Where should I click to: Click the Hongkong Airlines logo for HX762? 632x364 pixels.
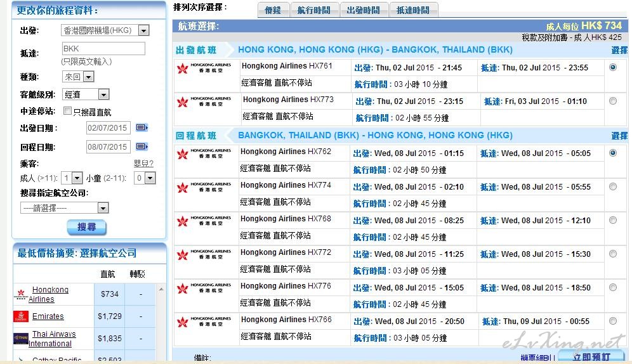[x=204, y=153]
